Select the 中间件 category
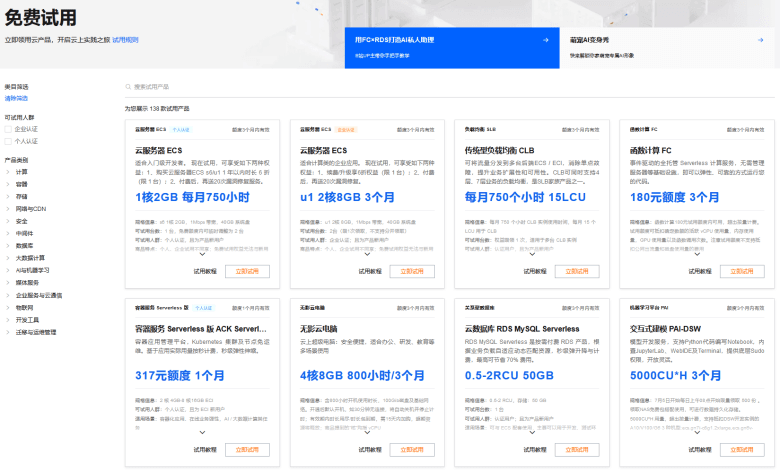Screen dimensions: 780x473 point(24,234)
